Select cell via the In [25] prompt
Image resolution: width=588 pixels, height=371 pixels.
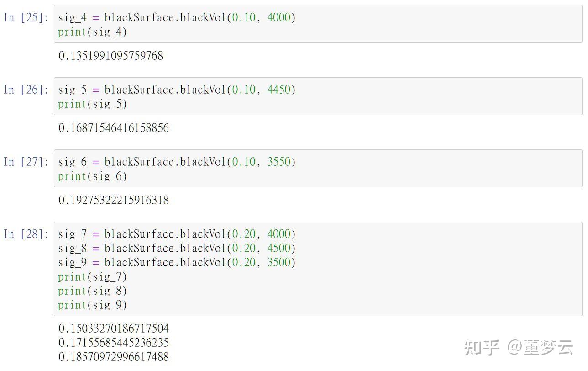tap(26, 18)
